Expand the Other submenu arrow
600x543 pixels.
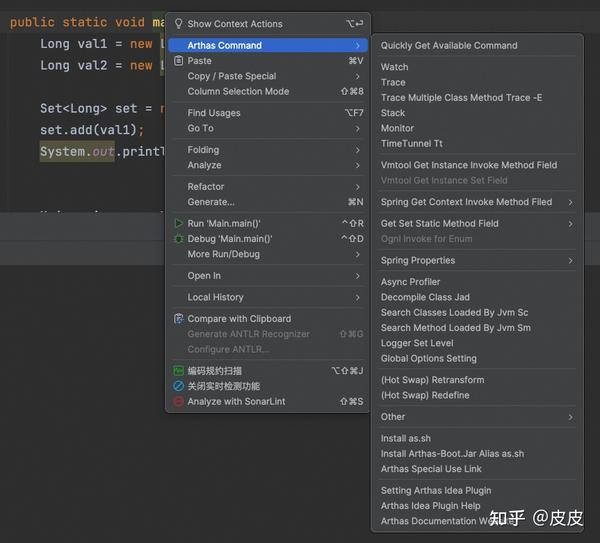click(x=571, y=417)
